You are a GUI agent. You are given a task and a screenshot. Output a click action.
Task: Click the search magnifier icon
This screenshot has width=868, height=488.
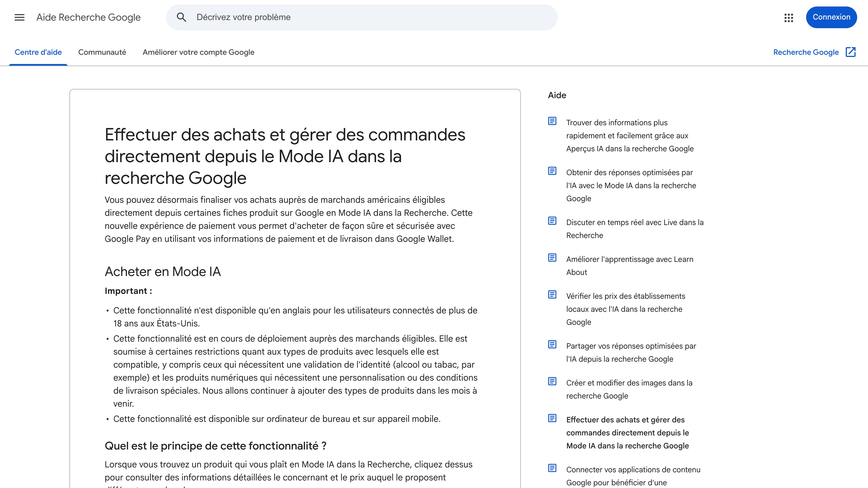(181, 17)
